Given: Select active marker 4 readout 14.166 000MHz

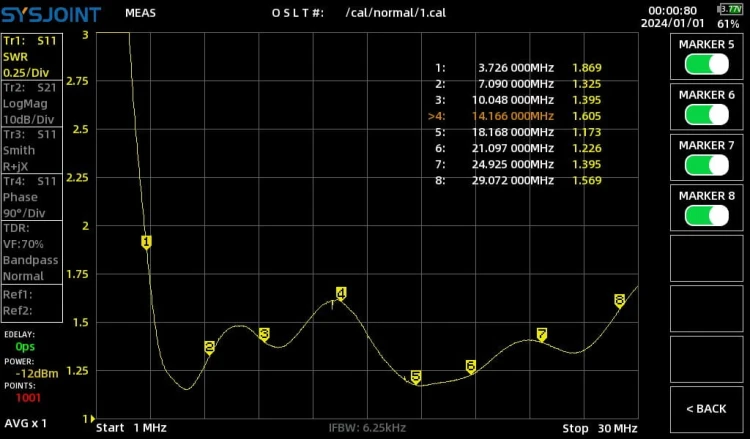Looking at the screenshot, I should coord(515,116).
